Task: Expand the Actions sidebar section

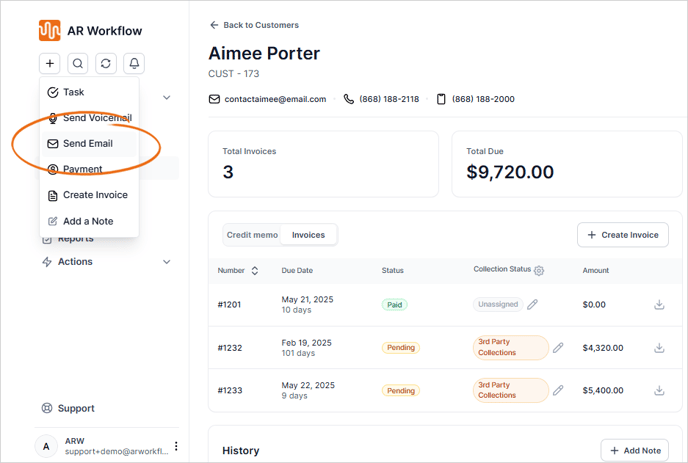Action: [166, 262]
